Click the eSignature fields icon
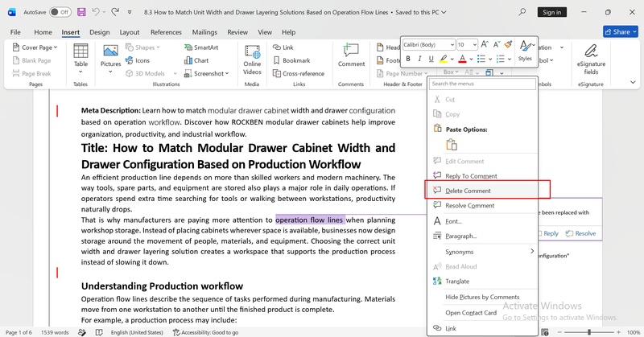The width and height of the screenshot is (644, 337). (591, 51)
